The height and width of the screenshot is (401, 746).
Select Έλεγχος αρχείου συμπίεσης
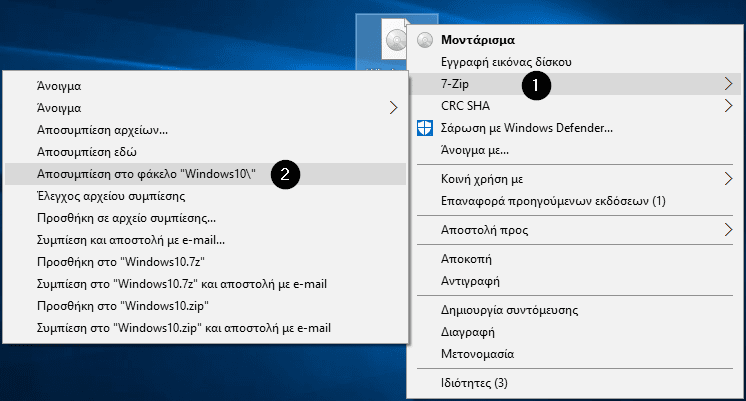(x=206, y=196)
